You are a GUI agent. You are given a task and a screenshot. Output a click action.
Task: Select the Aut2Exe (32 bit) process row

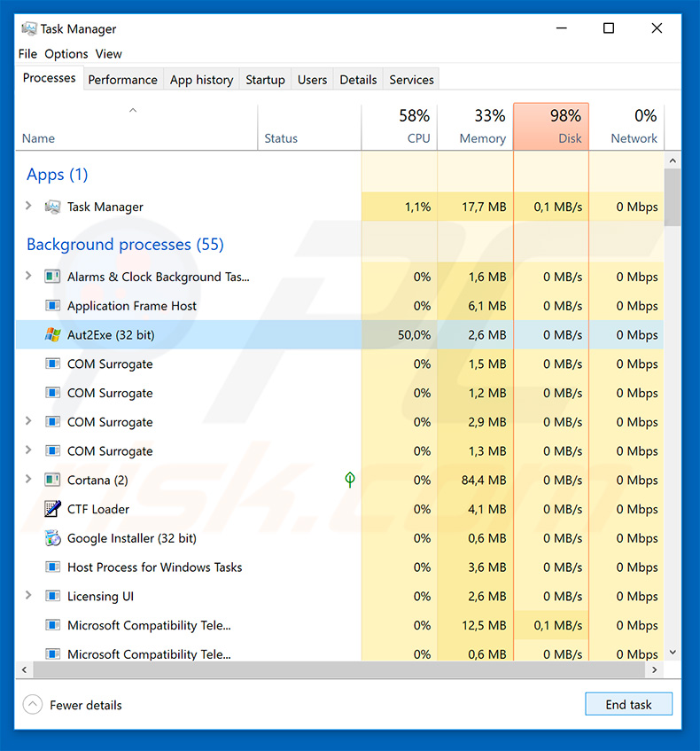[340, 335]
